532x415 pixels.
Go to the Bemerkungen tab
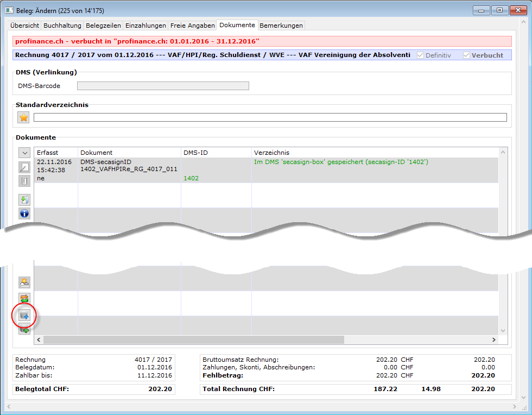coord(281,26)
